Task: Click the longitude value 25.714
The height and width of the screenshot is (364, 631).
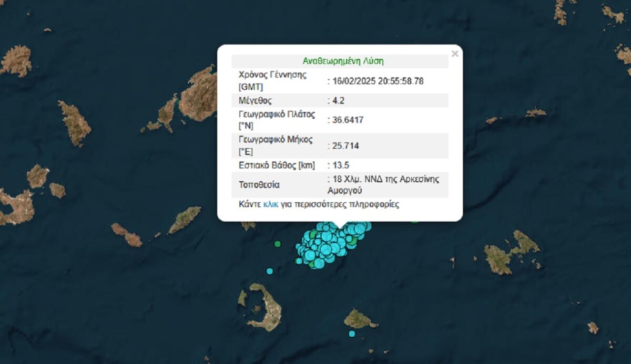Action: [x=345, y=145]
